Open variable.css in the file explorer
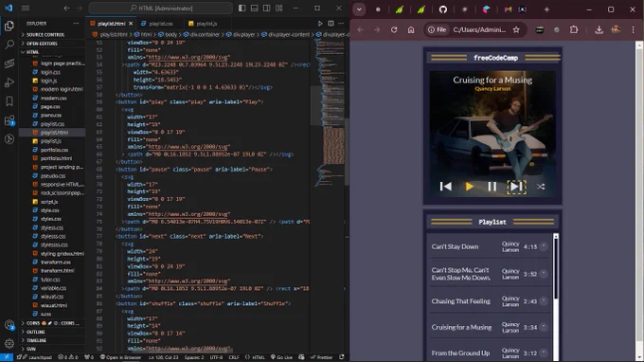644x362 pixels. pyautogui.click(x=53, y=288)
